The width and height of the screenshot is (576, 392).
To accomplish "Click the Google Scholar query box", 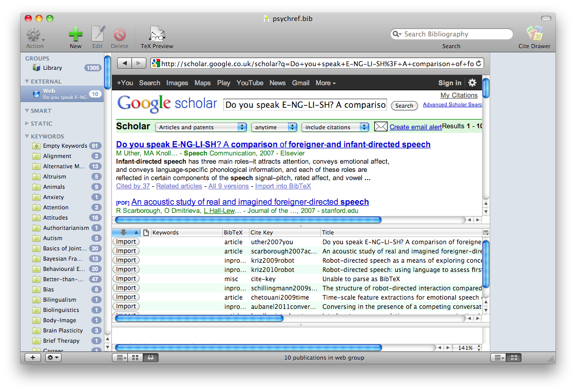I will (x=305, y=105).
